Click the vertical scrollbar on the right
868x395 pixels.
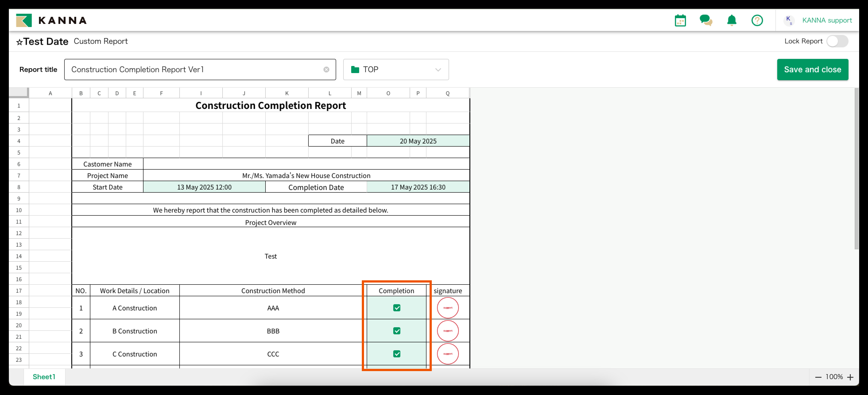coord(856,168)
